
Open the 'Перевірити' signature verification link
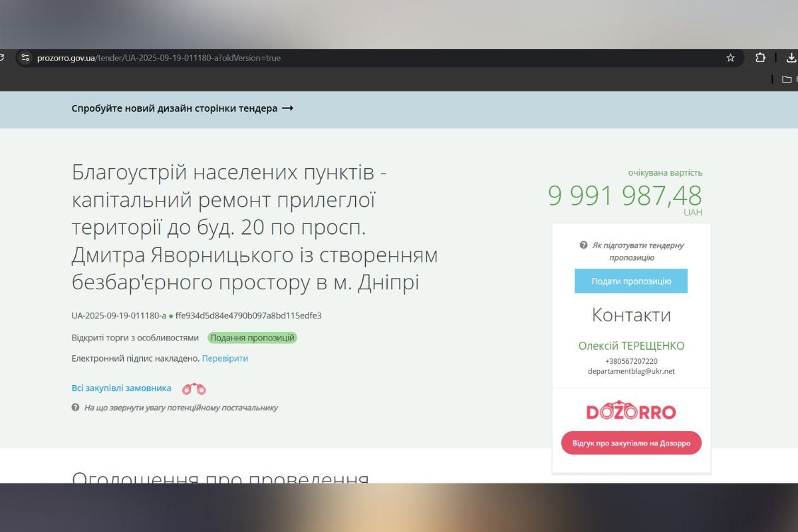(225, 358)
